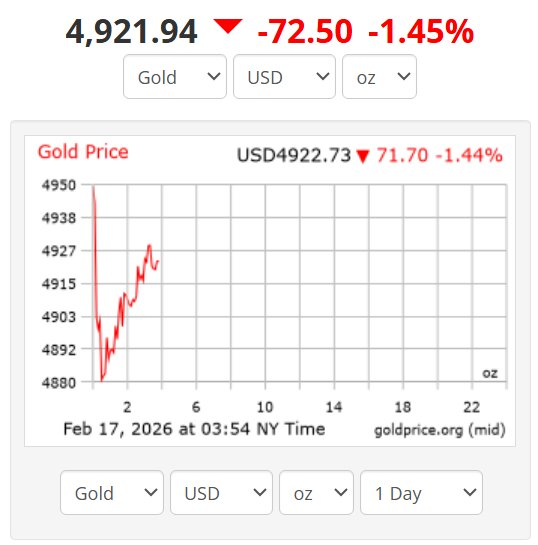Click the Gold Price chart title
538x545 pixels.
coord(83,152)
